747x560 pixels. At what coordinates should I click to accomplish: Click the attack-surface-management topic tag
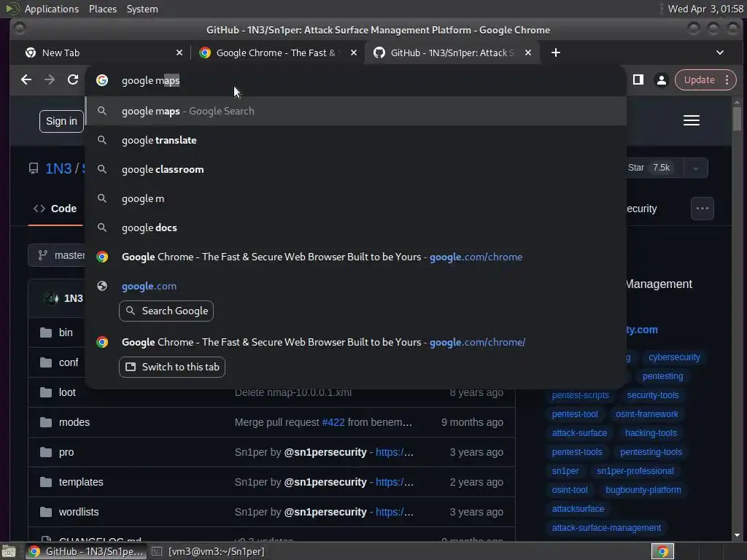pos(606,528)
